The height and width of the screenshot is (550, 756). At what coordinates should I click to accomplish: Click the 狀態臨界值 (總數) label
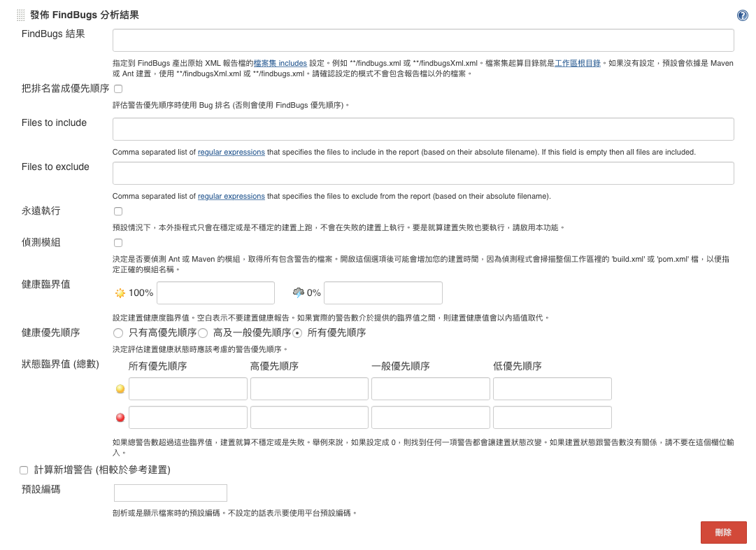(60, 365)
